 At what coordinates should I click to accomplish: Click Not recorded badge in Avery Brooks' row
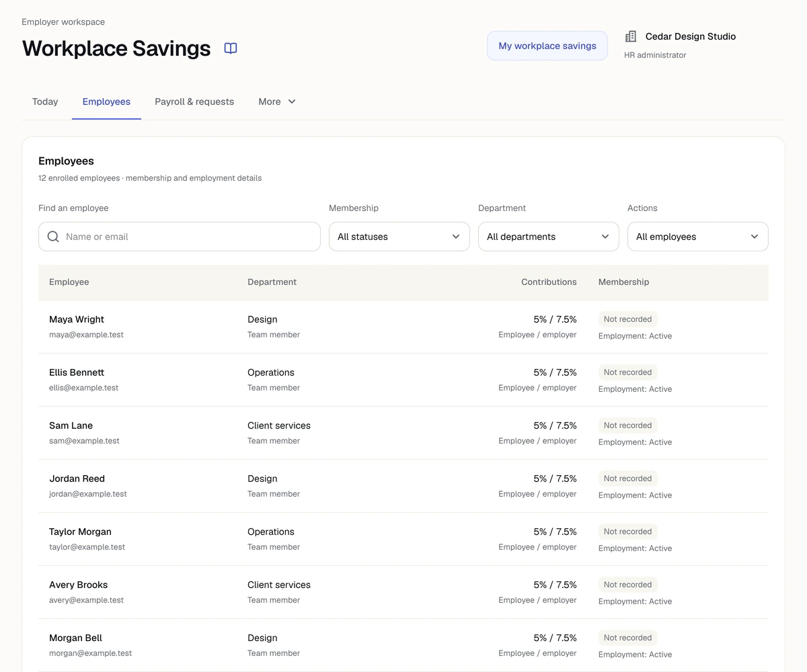627,585
